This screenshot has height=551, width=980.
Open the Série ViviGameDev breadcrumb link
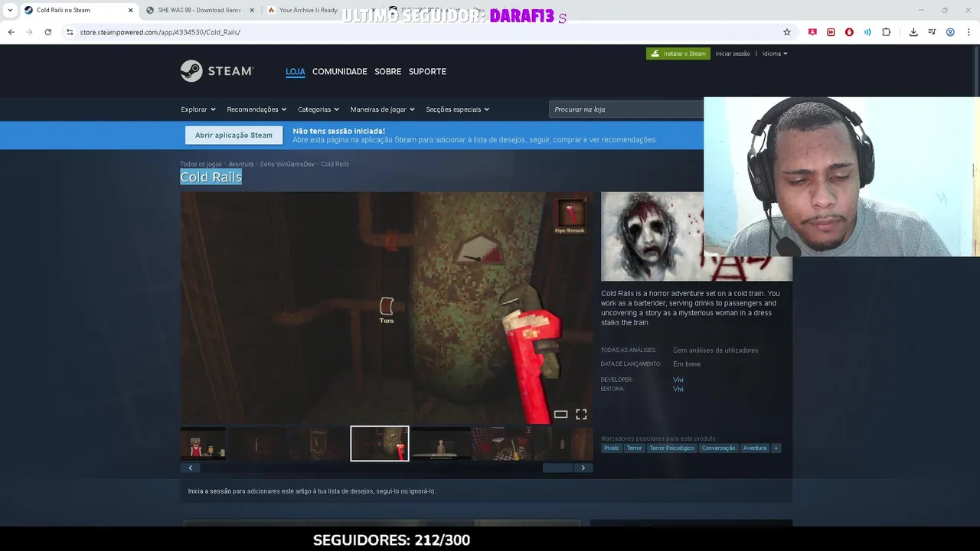pyautogui.click(x=287, y=164)
